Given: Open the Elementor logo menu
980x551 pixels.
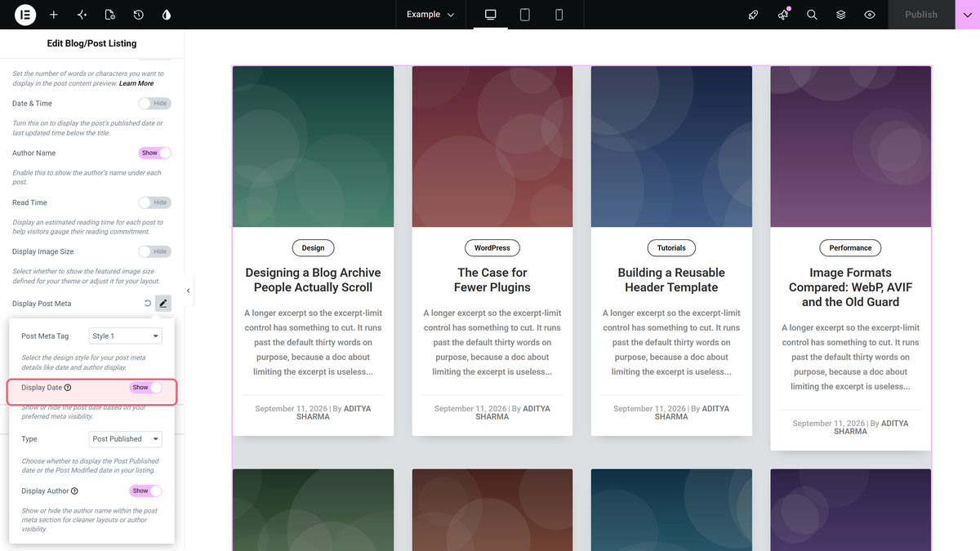Looking at the screenshot, I should pyautogui.click(x=24, y=15).
